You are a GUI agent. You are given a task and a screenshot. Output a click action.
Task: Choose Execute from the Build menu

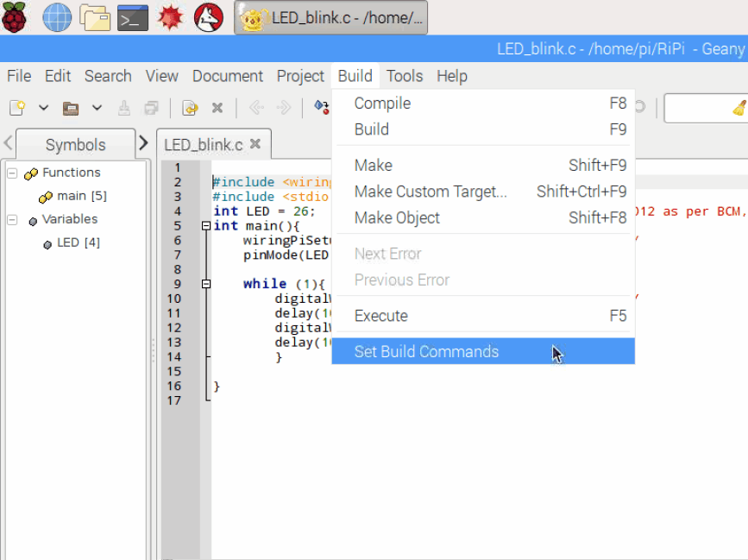(x=380, y=315)
